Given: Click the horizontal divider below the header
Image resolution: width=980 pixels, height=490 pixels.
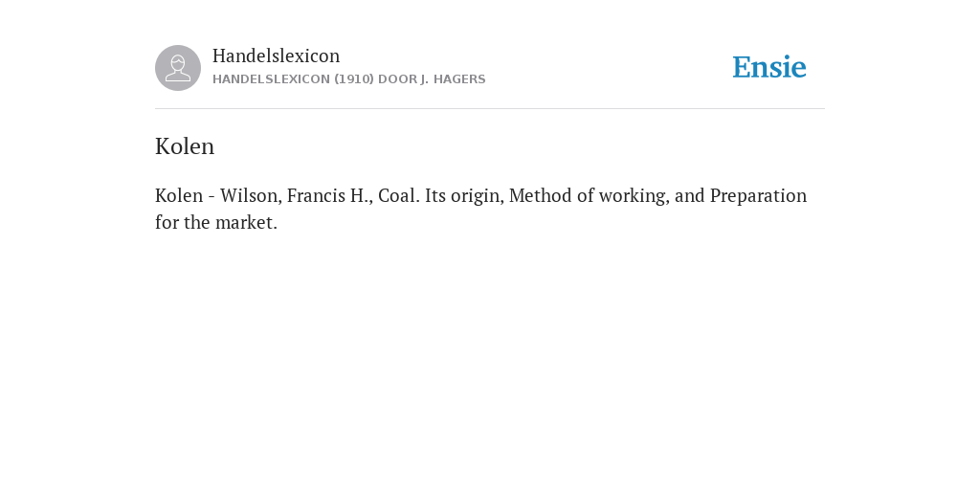Looking at the screenshot, I should coord(490,109).
